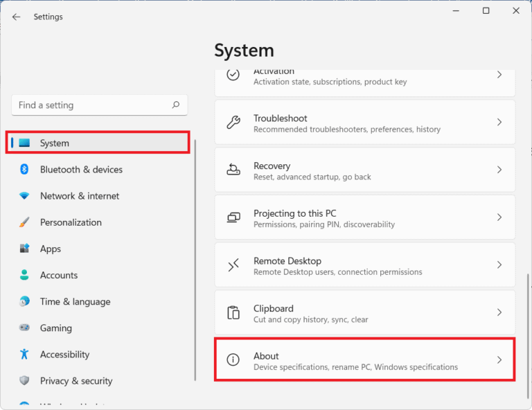The image size is (532, 410).
Task: Click the Clipboard icon
Action: (233, 312)
